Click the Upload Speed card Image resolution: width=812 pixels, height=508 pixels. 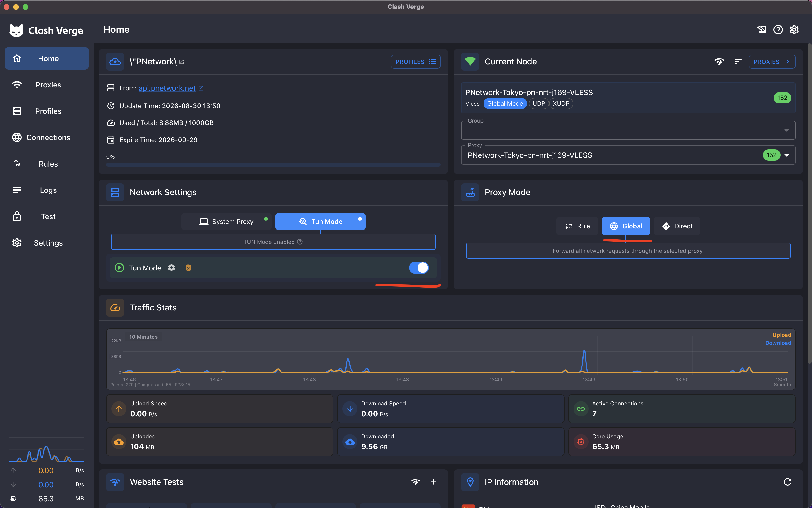[220, 409]
